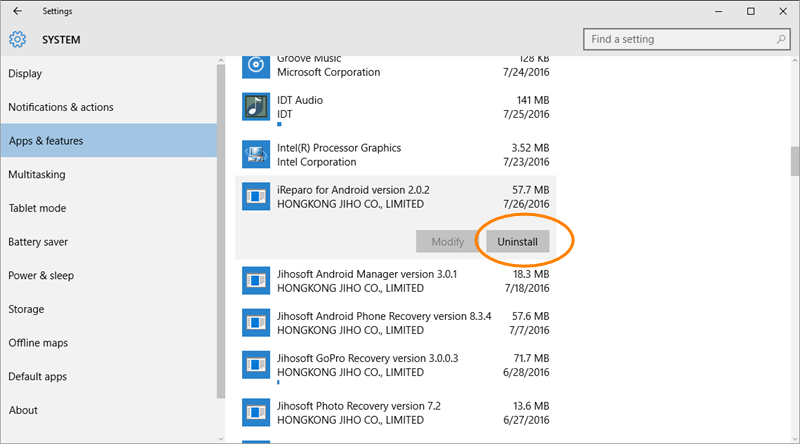Open the About page
Image resolution: width=800 pixels, height=444 pixels.
click(109, 410)
